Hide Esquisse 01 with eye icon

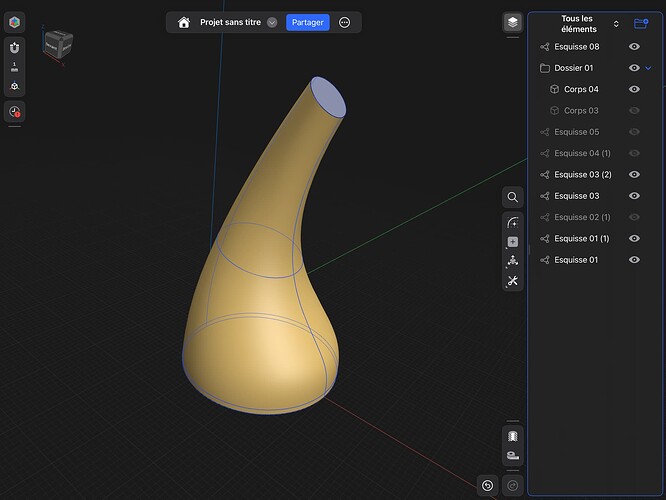[634, 260]
